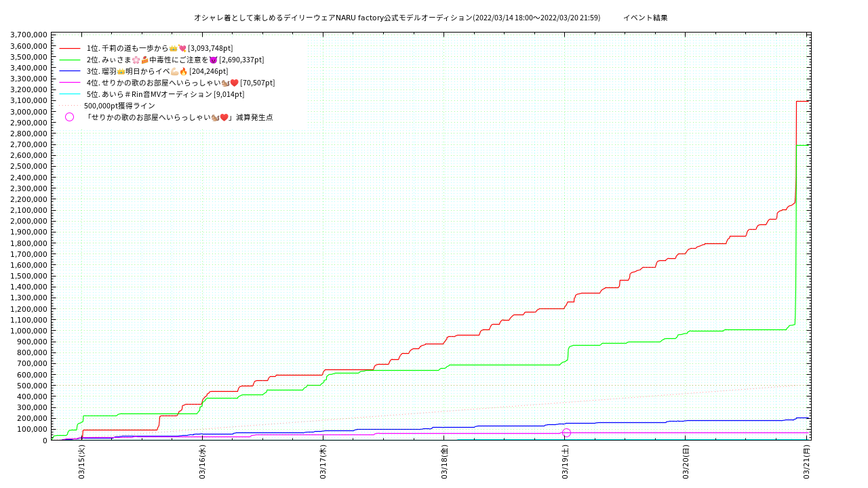Click the 500,000pt獲得ライン legend label
Image resolution: width=868 pixels, height=488 pixels.
pos(119,106)
